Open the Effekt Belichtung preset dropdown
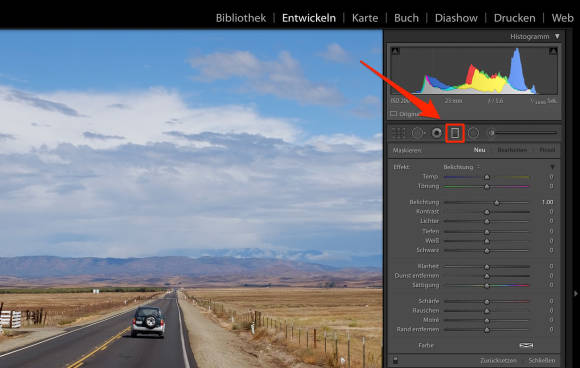Image resolution: width=580 pixels, height=368 pixels. pos(461,167)
